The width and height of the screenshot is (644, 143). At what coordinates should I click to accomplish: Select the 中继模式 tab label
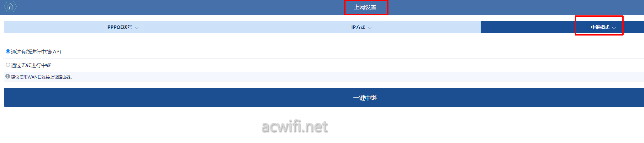click(600, 27)
